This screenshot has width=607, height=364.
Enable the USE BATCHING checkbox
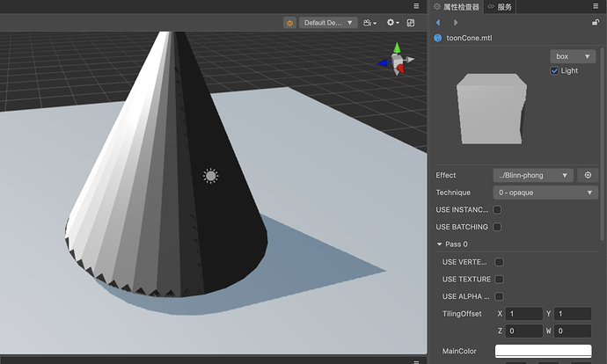497,227
